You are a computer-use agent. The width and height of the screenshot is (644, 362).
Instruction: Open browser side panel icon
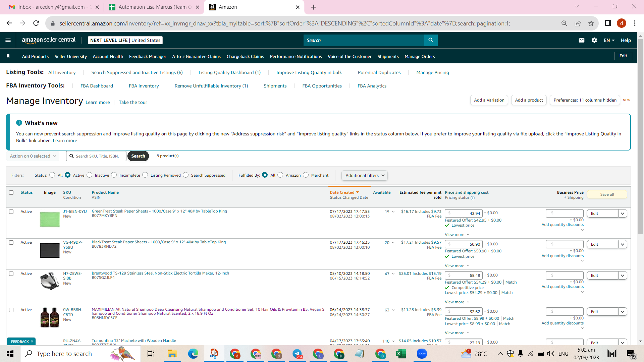click(x=608, y=23)
